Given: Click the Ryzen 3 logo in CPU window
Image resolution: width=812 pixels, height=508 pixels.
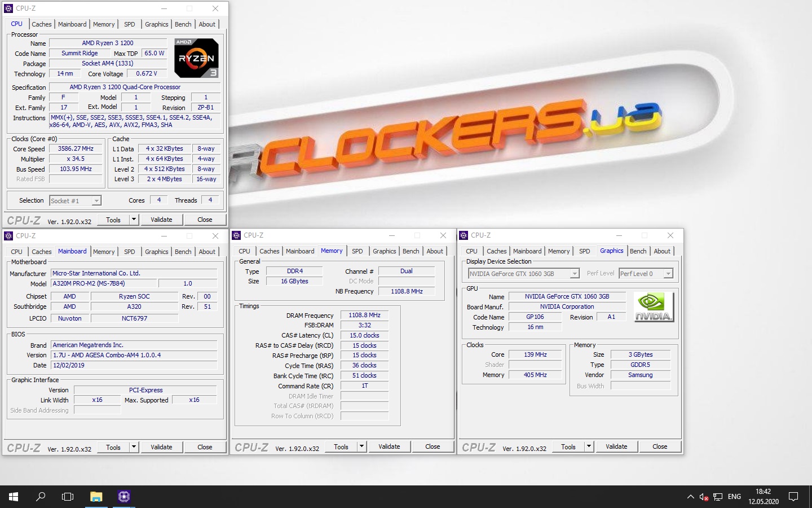Looking at the screenshot, I should click(x=196, y=58).
